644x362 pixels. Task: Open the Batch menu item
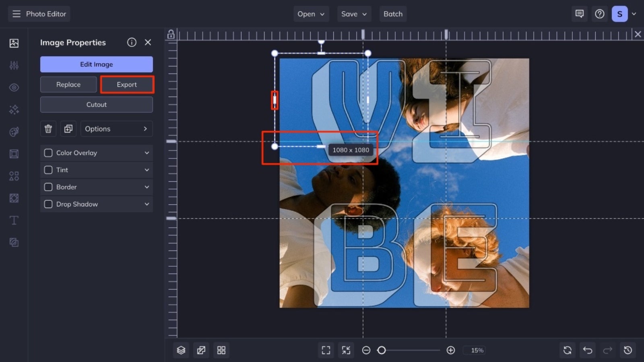point(393,14)
